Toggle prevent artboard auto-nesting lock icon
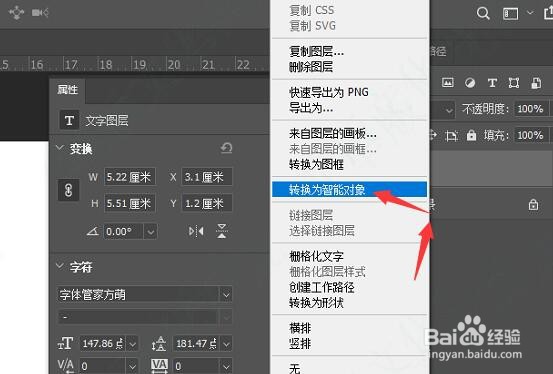 [451, 135]
